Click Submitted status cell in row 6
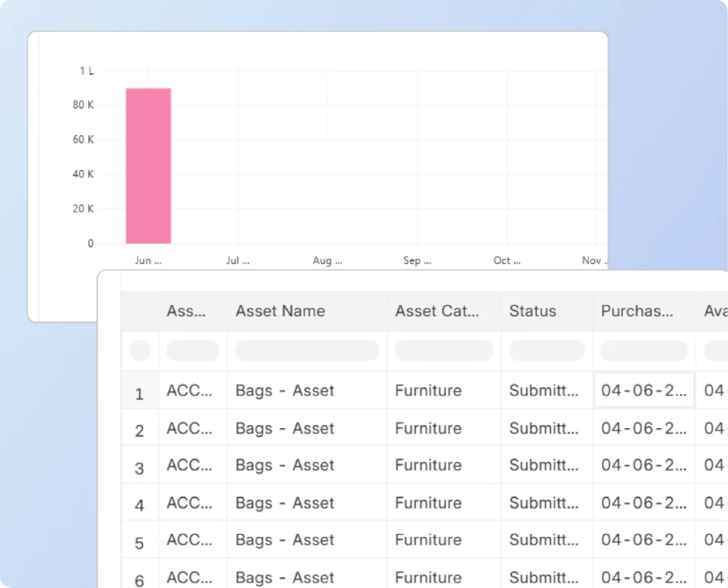This screenshot has height=588, width=728. [x=544, y=577]
